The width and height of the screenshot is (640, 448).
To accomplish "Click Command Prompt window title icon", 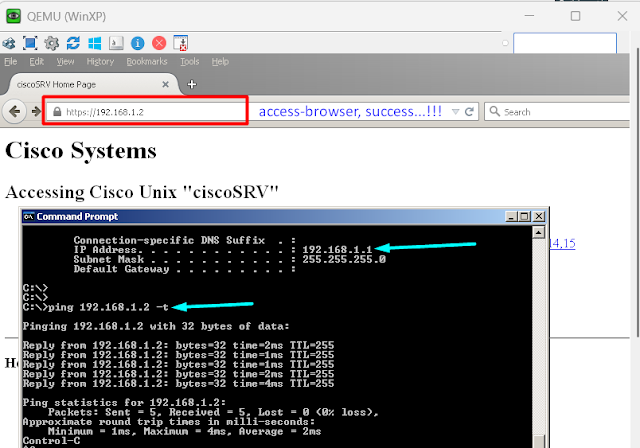I will point(29,216).
